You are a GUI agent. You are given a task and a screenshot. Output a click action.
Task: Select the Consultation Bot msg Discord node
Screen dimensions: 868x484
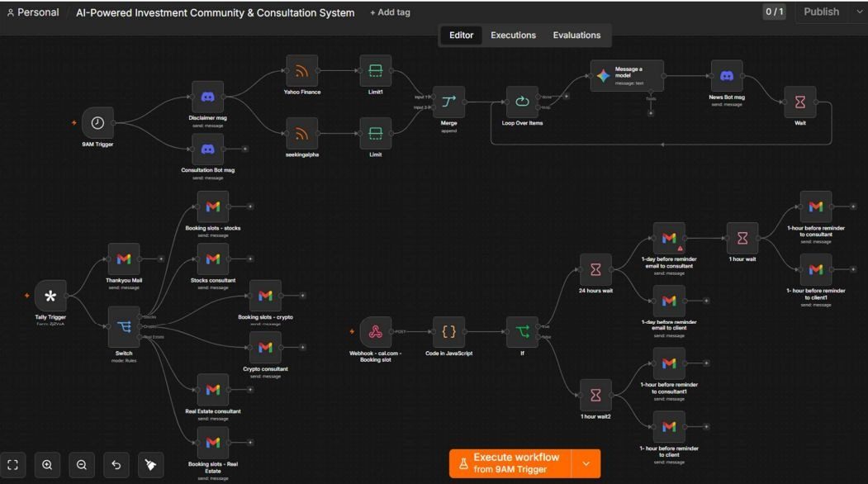(207, 149)
